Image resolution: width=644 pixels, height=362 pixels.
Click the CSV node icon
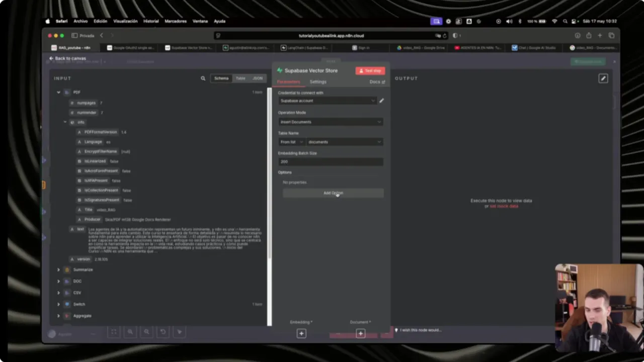[67, 293]
